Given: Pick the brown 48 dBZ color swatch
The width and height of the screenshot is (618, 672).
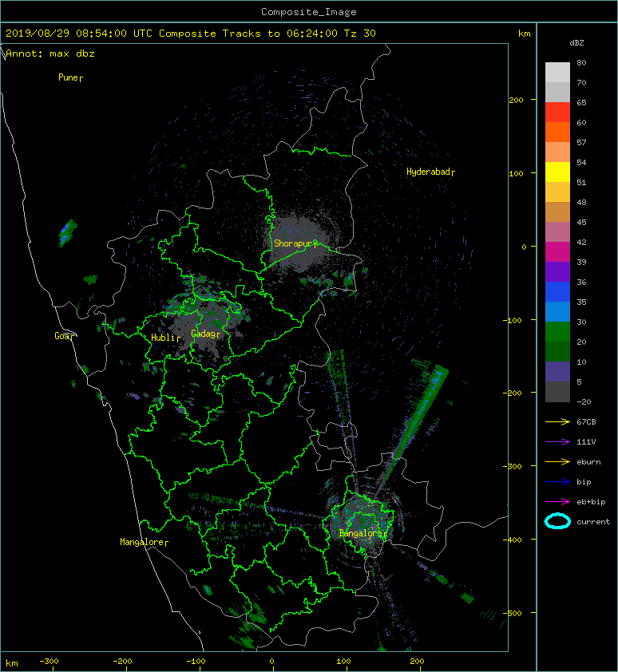Looking at the screenshot, I should click(557, 212).
